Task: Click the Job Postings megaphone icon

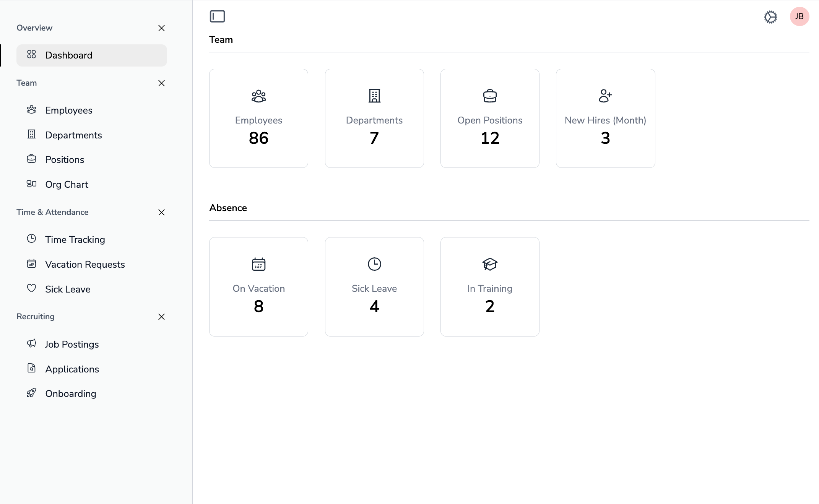Action: click(x=31, y=343)
